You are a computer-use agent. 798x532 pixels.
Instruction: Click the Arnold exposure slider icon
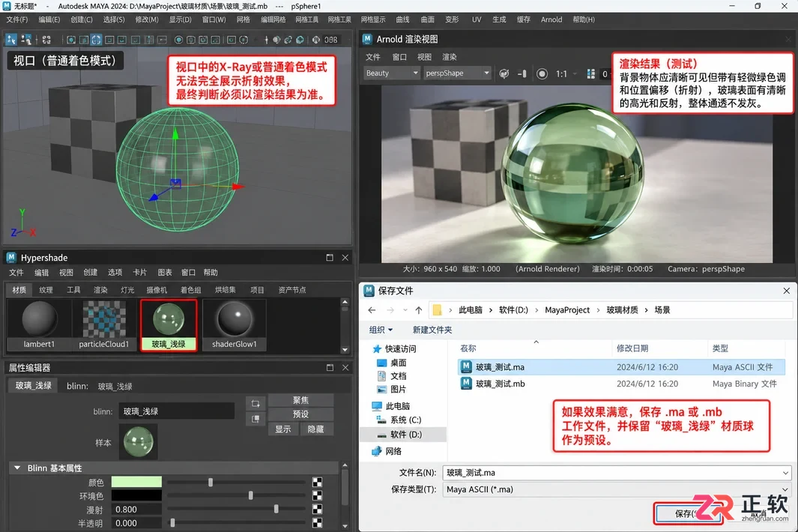pos(522,74)
